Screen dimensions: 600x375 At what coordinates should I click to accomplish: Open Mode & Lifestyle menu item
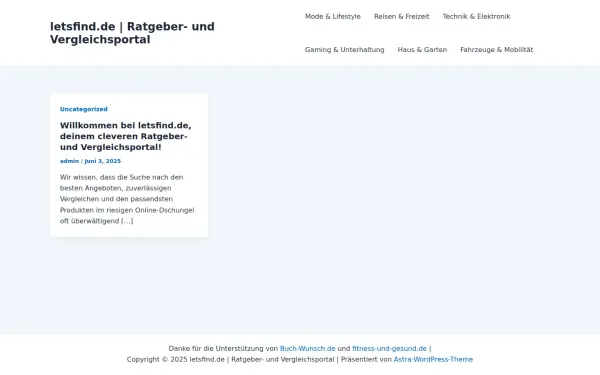[x=333, y=16]
